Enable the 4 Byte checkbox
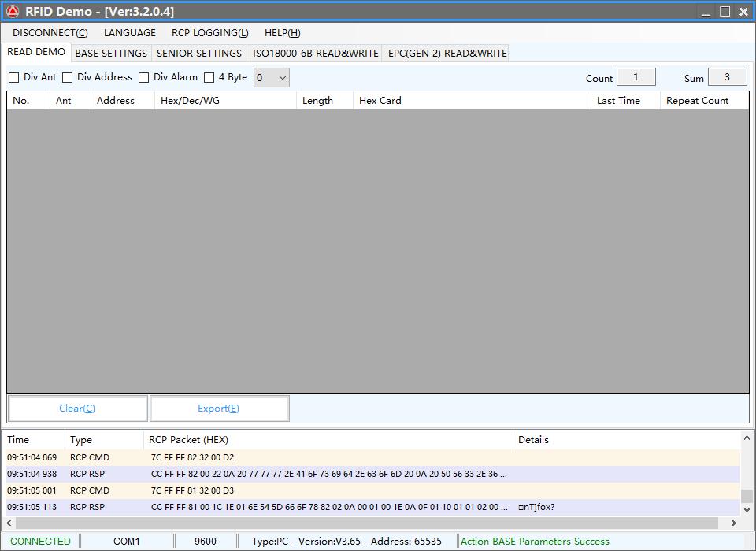This screenshot has width=756, height=551. (209, 77)
